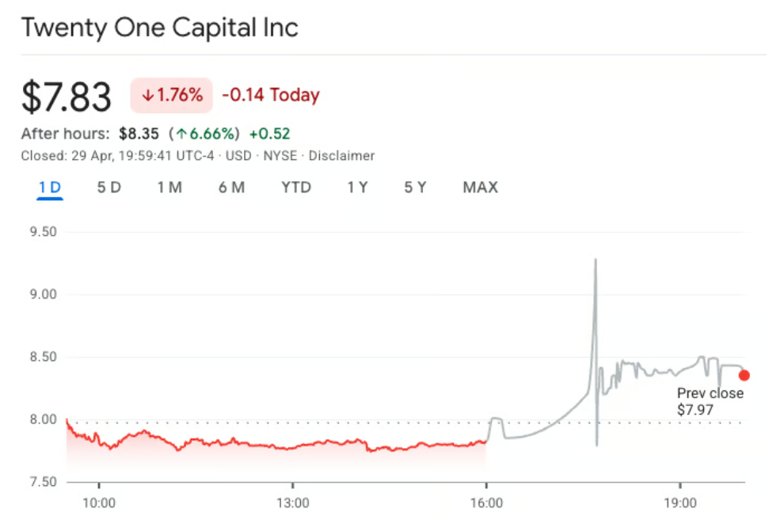The height and width of the screenshot is (532, 769).
Task: Open the 1M chart view
Action: click(x=169, y=188)
